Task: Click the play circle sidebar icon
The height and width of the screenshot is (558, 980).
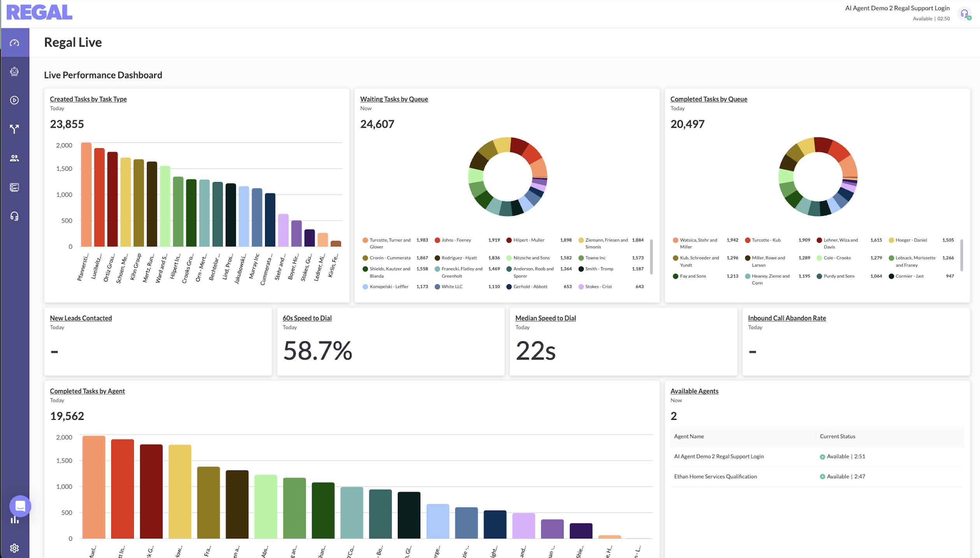Action: click(x=14, y=100)
